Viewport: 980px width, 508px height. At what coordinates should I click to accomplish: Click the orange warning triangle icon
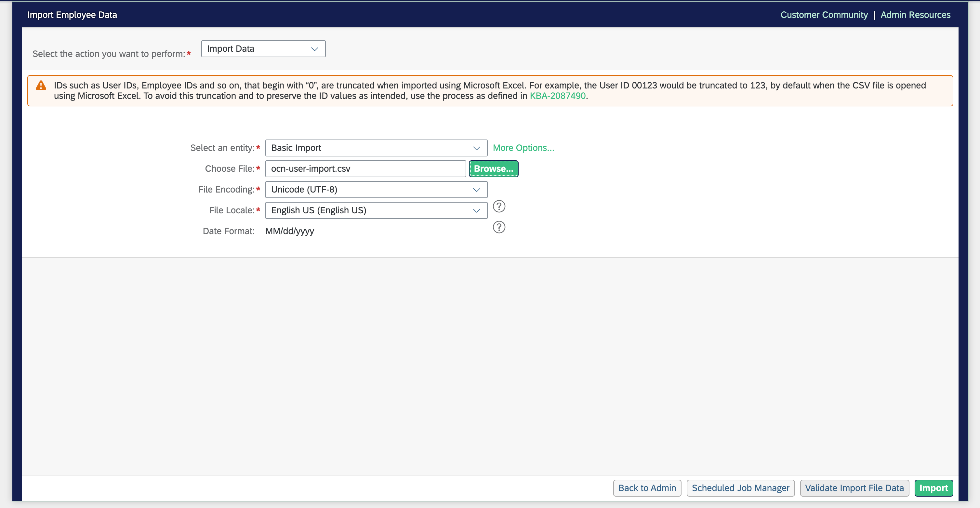pos(41,86)
